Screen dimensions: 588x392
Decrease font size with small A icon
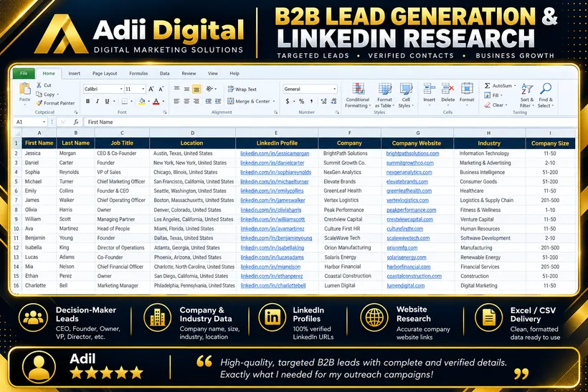(161, 89)
